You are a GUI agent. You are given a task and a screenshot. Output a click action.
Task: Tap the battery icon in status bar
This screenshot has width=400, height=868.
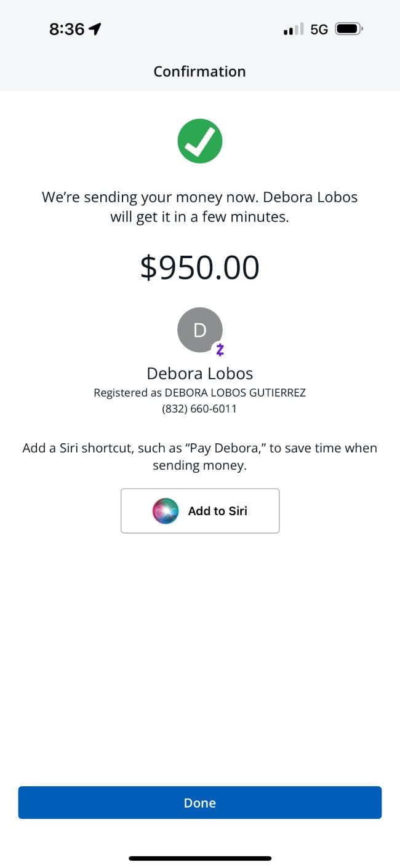(349, 29)
